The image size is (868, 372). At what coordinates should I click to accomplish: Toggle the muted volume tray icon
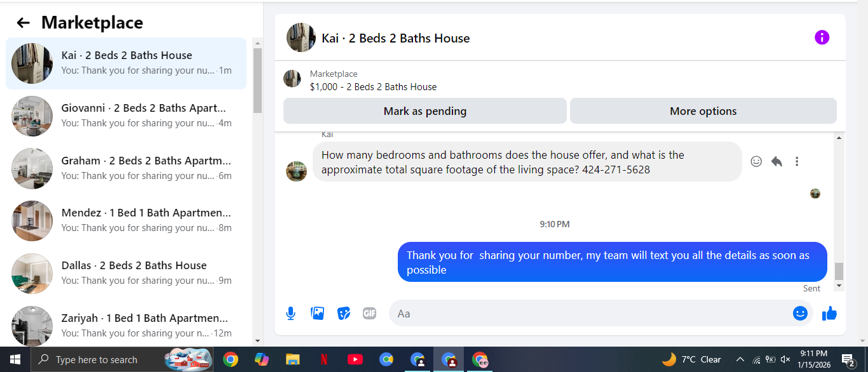pos(785,359)
